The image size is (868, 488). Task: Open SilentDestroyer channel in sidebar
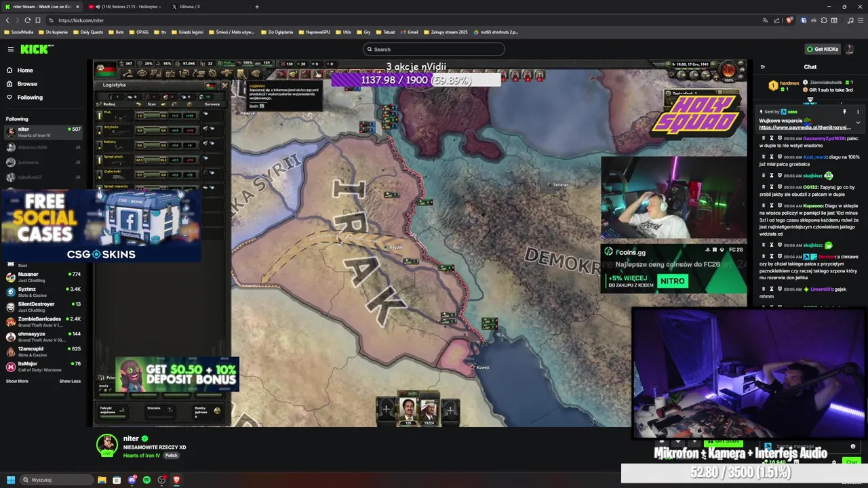43,306
